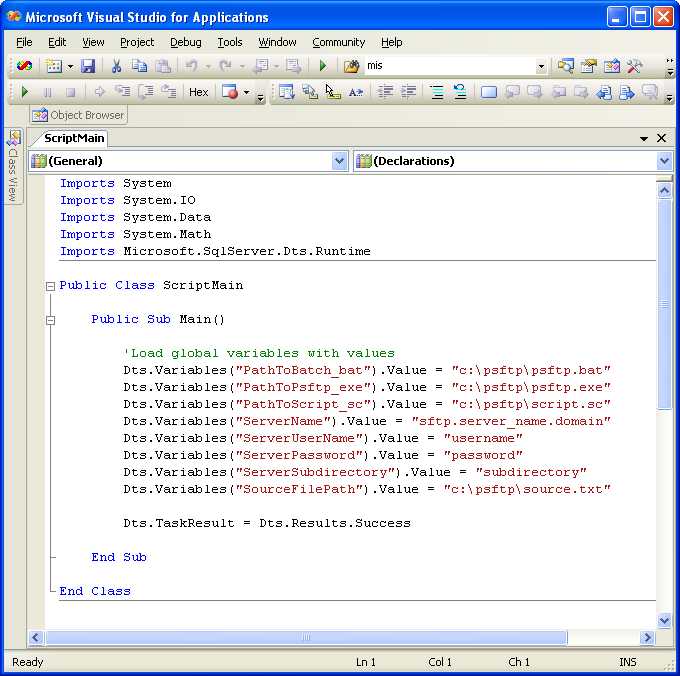Screen dimensions: 680x676
Task: Click the 'Load global variables comment line
Action: point(259,353)
